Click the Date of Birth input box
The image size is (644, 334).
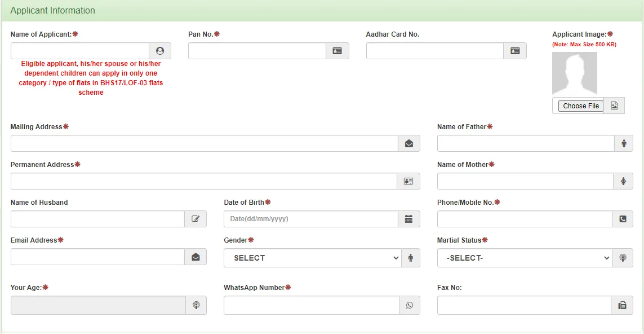(310, 219)
